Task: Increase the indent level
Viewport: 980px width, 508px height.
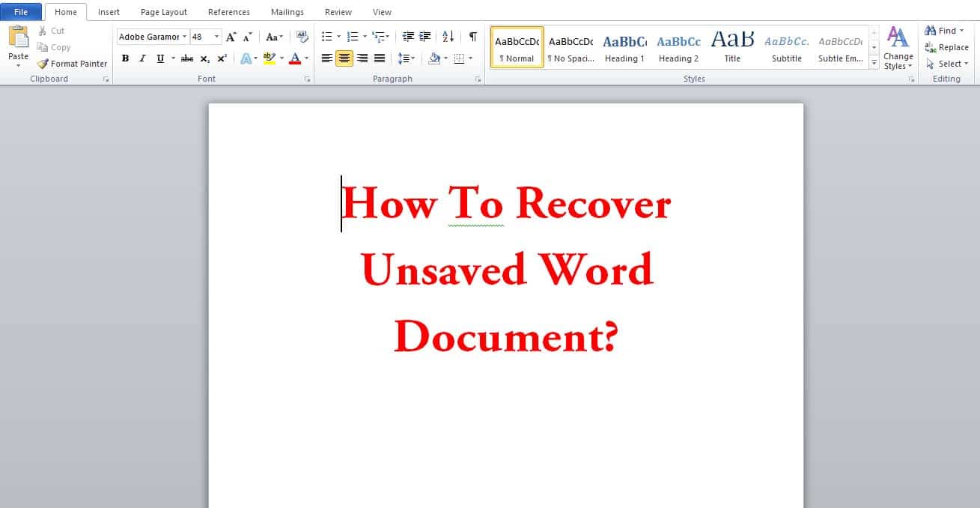Action: coord(424,36)
